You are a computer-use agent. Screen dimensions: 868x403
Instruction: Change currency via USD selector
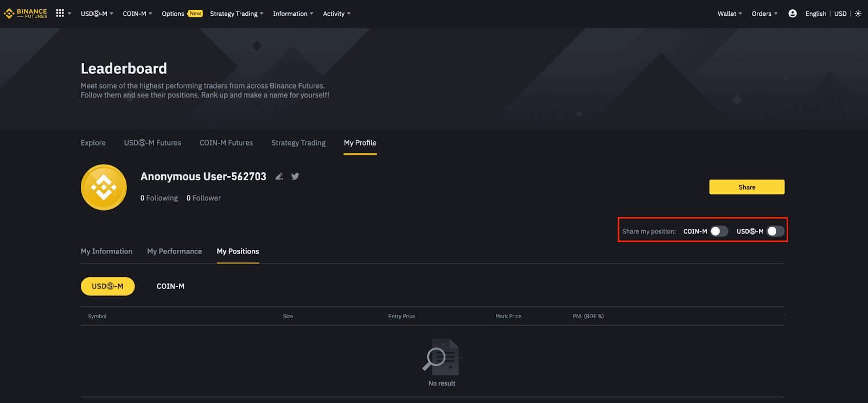click(x=840, y=14)
